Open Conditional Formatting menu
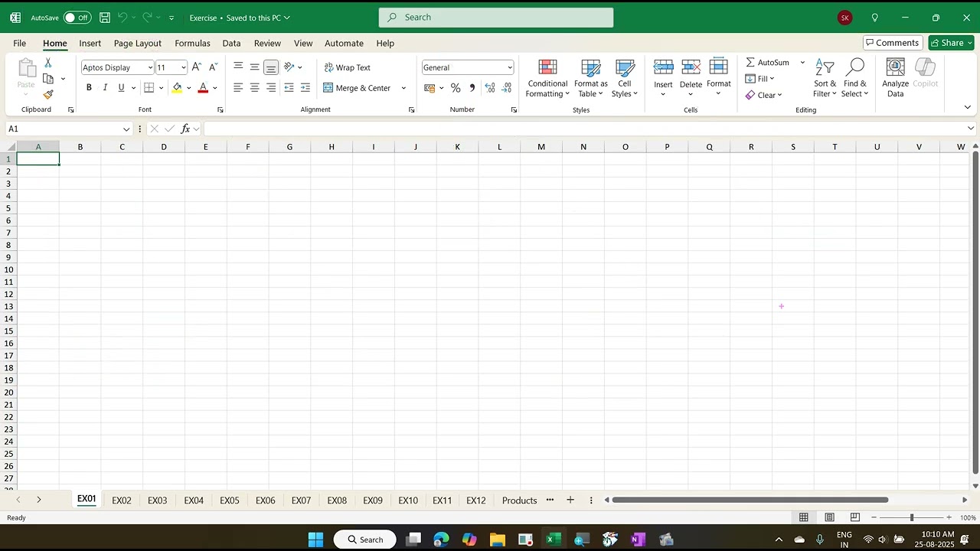 (547, 78)
